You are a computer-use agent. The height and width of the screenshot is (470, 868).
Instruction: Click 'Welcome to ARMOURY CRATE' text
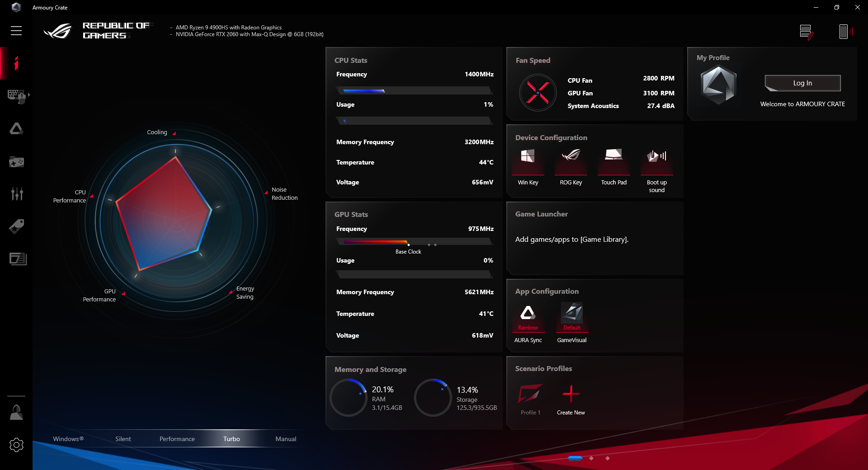click(802, 104)
